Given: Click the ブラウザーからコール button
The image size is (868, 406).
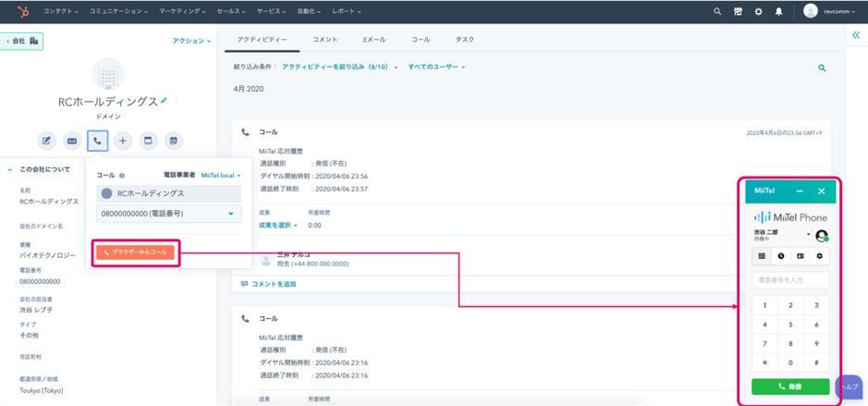Looking at the screenshot, I should (x=135, y=252).
